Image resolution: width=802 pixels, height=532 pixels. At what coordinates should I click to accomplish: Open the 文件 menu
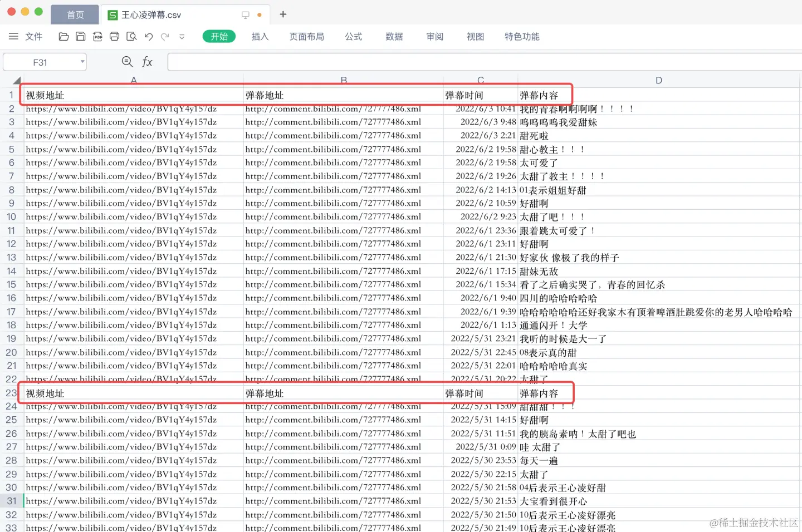click(34, 37)
